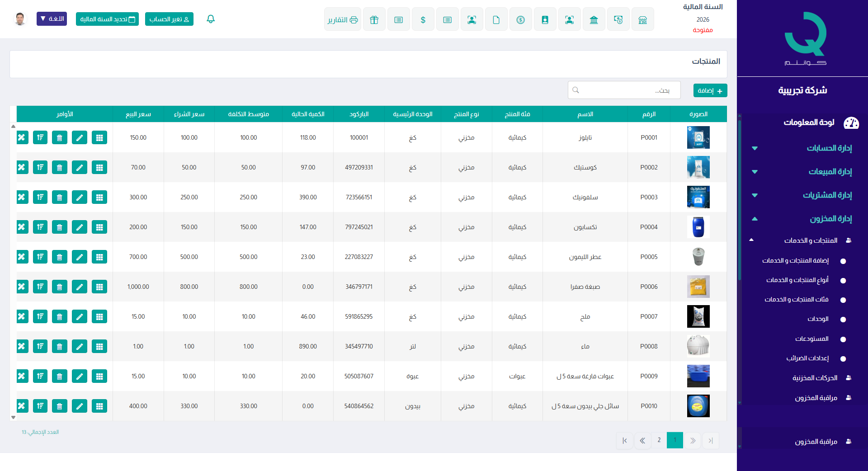This screenshot has width=868, height=471.
Task: Edit product P0003 with the pencil icon
Action: point(80,197)
